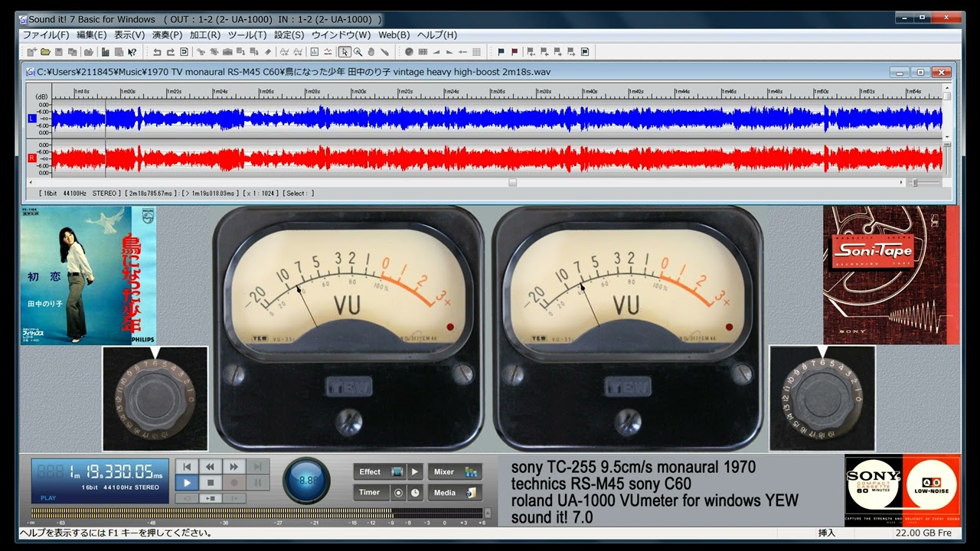Click the right volume knob image

[x=822, y=398]
